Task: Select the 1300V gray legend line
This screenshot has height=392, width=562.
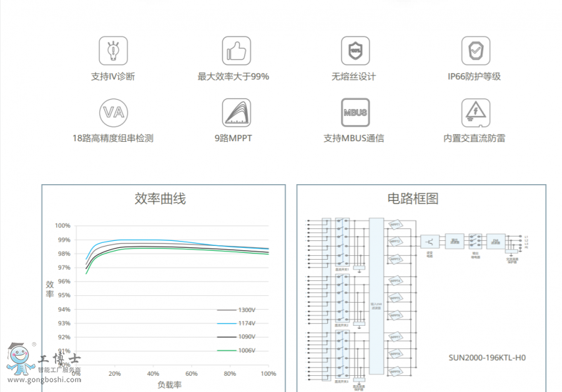Action: (226, 310)
